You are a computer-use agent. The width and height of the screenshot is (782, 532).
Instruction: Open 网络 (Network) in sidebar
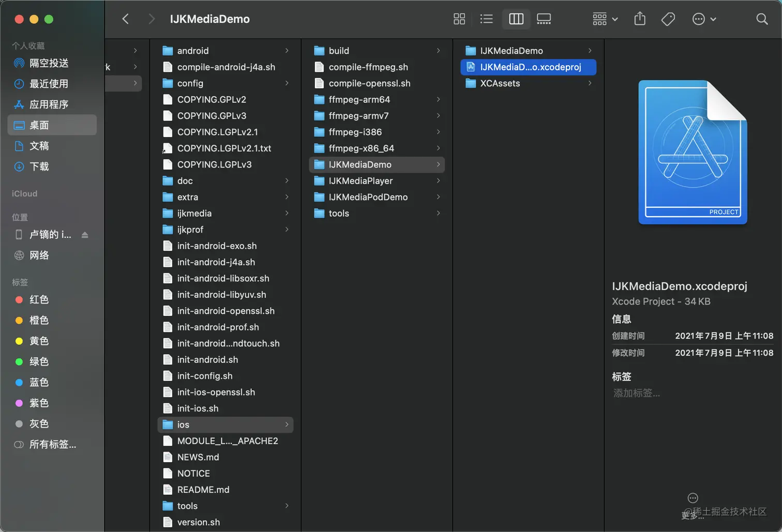tap(52, 255)
